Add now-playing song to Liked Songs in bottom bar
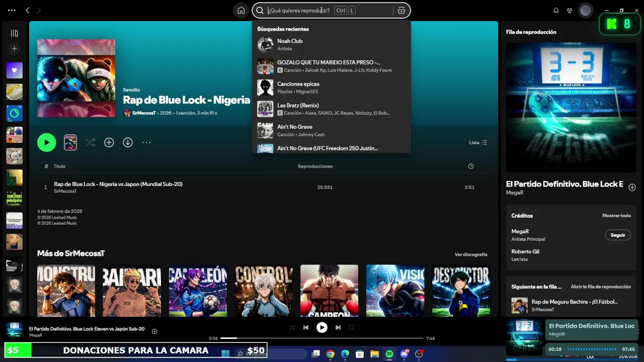 tap(154, 331)
